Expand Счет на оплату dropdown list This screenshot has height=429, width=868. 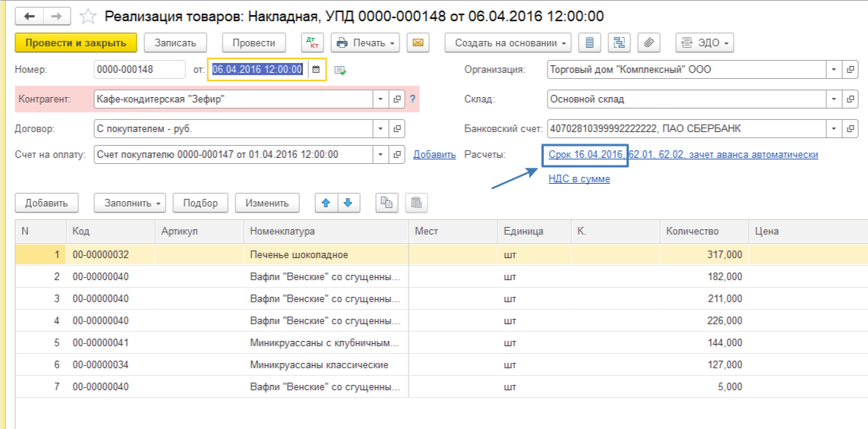click(x=380, y=154)
